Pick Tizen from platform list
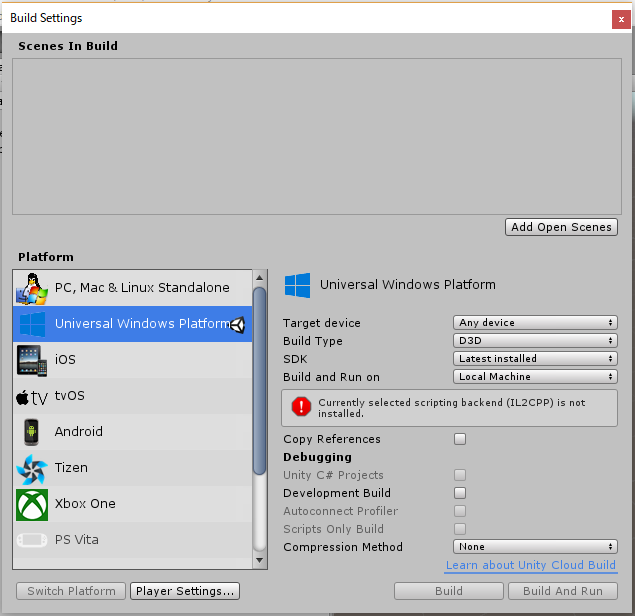635x616 pixels. (132, 468)
